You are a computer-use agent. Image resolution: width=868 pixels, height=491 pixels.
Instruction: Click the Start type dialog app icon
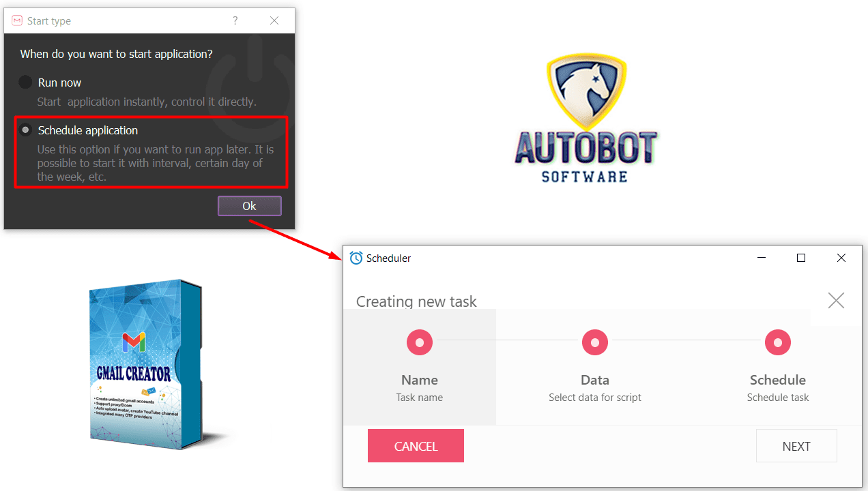coord(17,21)
